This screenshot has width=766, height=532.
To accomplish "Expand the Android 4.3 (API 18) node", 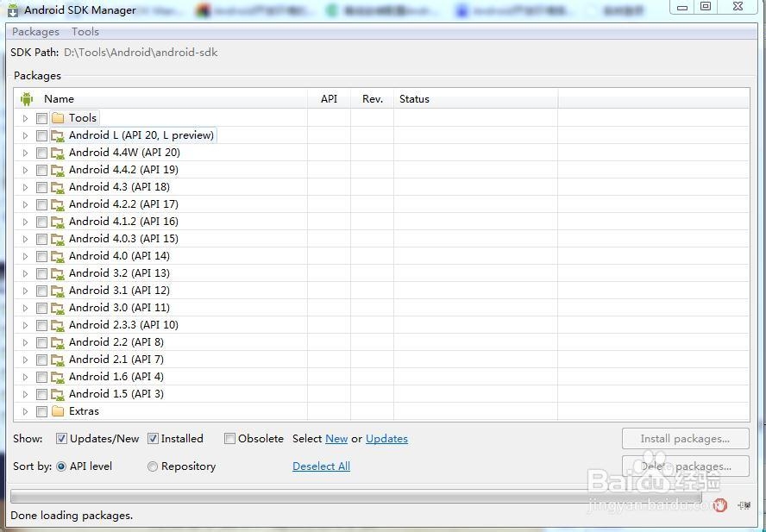I will pyautogui.click(x=25, y=188).
